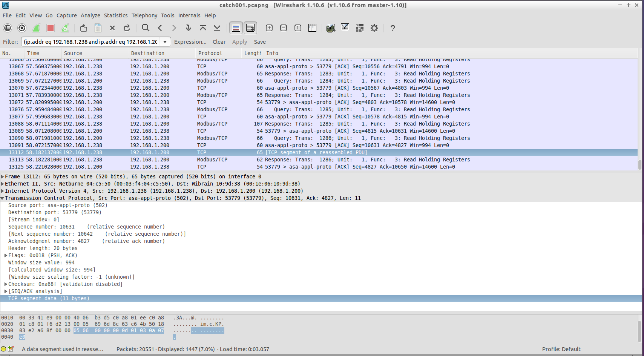
Task: Edit coloring rules icon
Action: (360, 28)
